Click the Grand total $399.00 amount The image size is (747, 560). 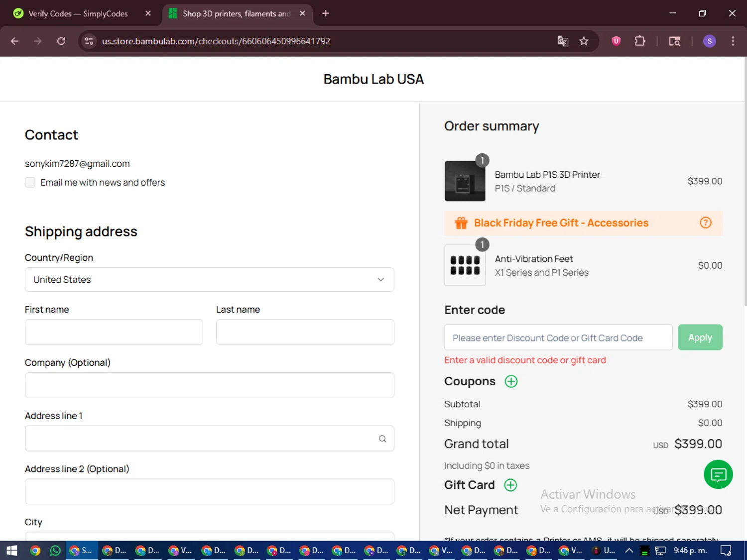(x=698, y=444)
